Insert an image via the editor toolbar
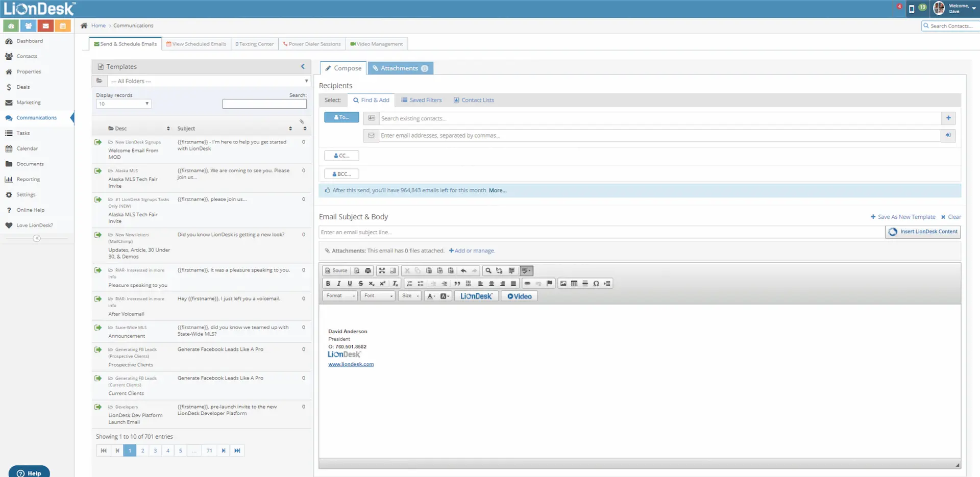 point(563,284)
